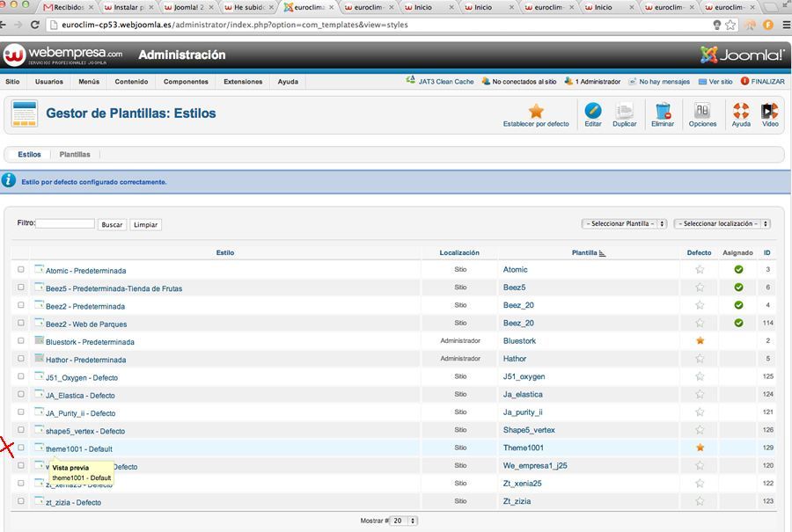This screenshot has height=532, width=792.
Task: Click the No hay mensajes envelope icon
Action: (632, 81)
